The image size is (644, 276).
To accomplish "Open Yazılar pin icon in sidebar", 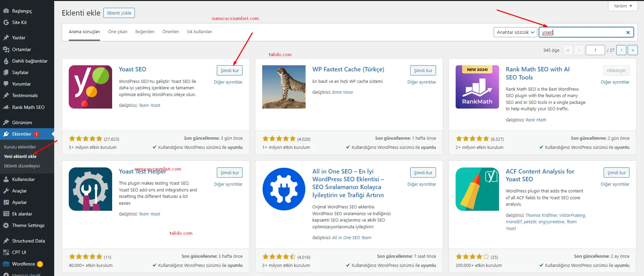I will (6, 38).
